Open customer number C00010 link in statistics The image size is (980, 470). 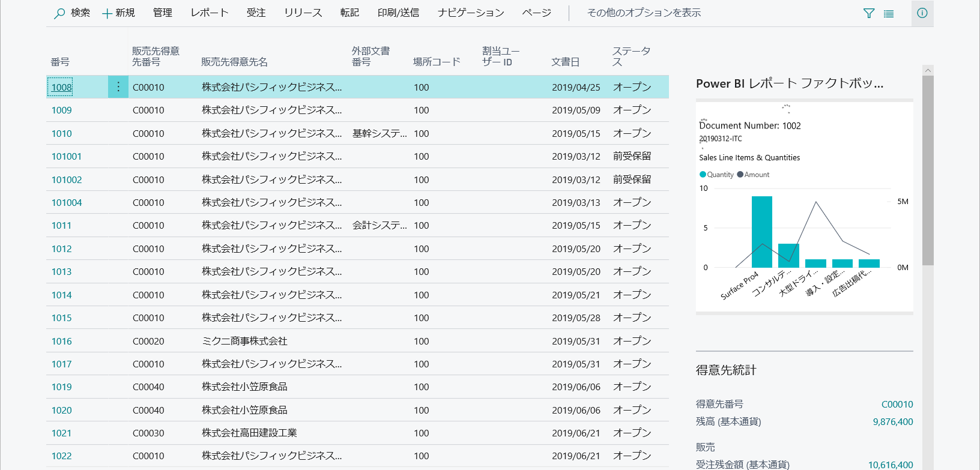click(x=897, y=404)
